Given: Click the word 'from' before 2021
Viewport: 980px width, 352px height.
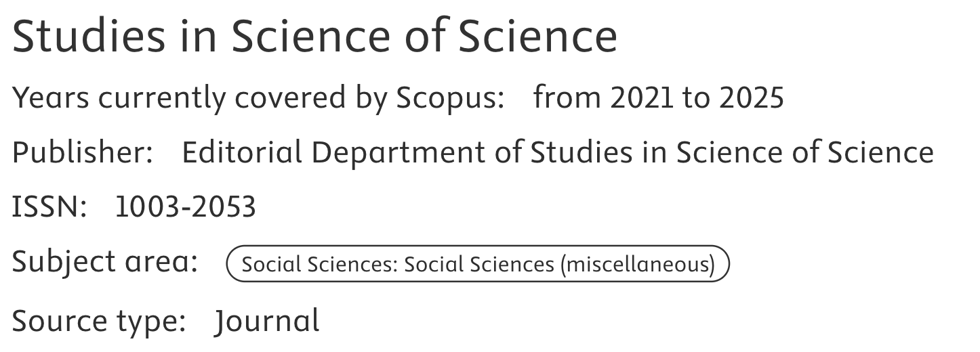Looking at the screenshot, I should tap(567, 98).
